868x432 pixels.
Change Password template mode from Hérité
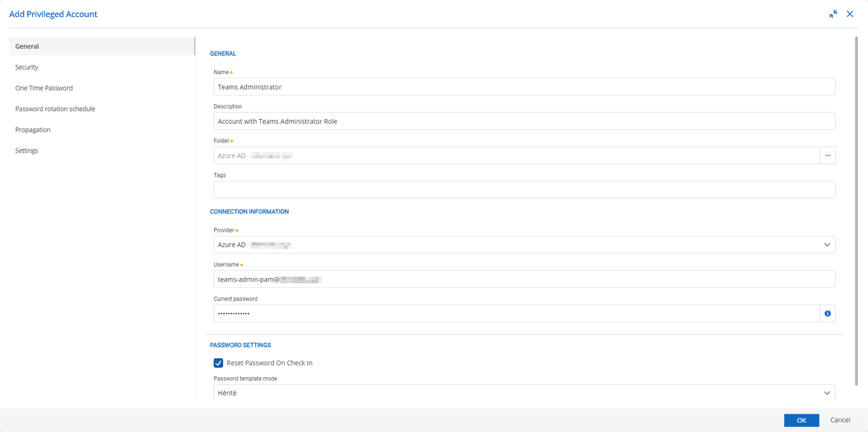tap(499, 392)
